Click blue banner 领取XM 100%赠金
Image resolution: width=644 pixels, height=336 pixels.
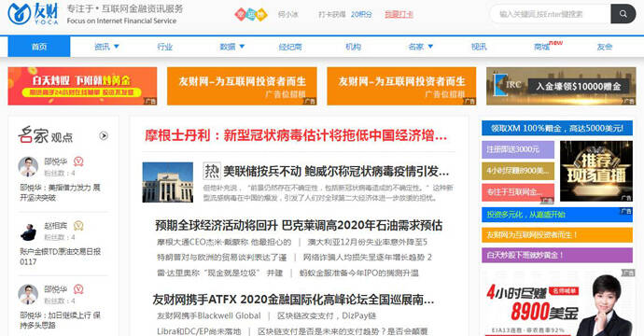pos(557,128)
